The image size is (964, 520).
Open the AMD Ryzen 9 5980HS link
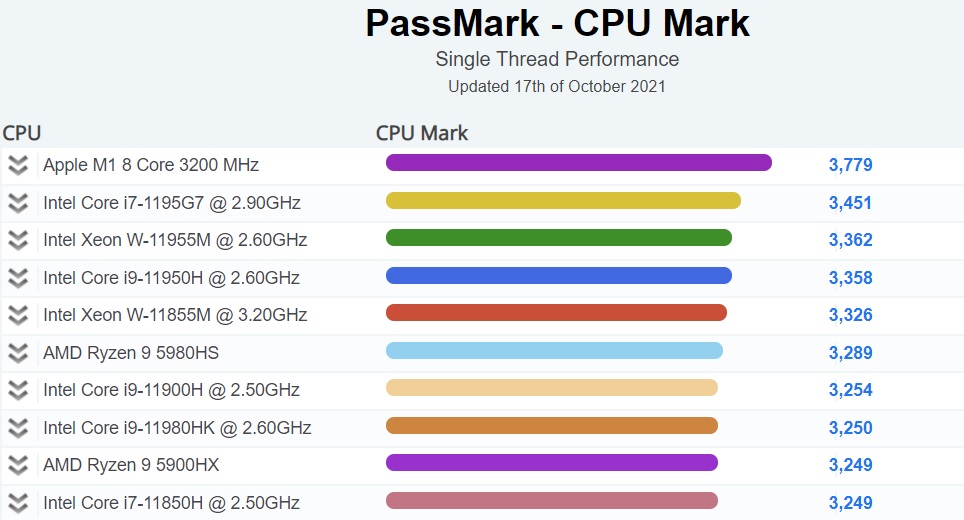point(131,353)
